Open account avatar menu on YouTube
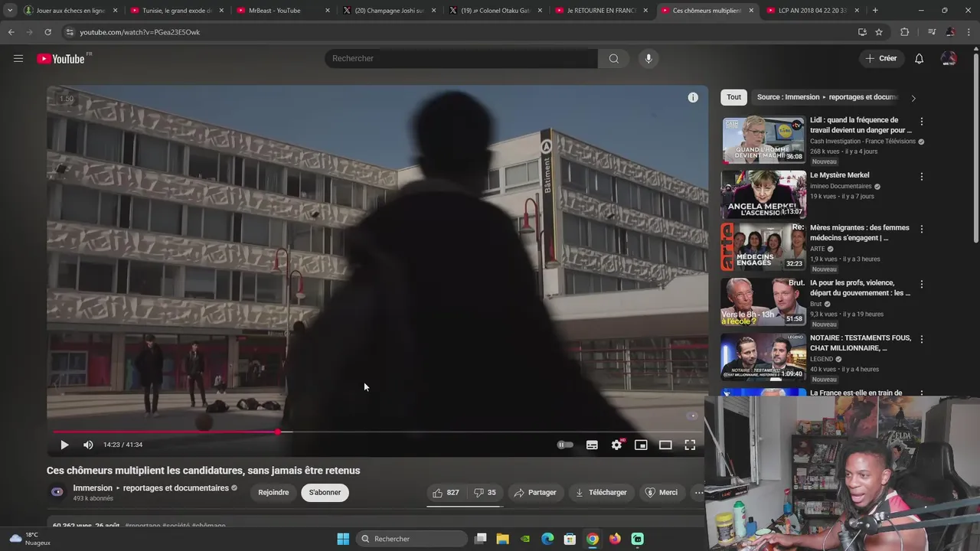 (x=949, y=59)
